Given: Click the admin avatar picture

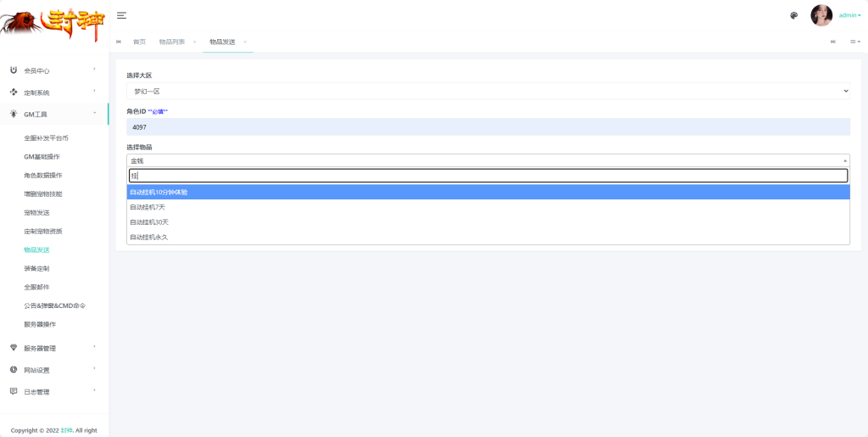Looking at the screenshot, I should click(x=821, y=15).
